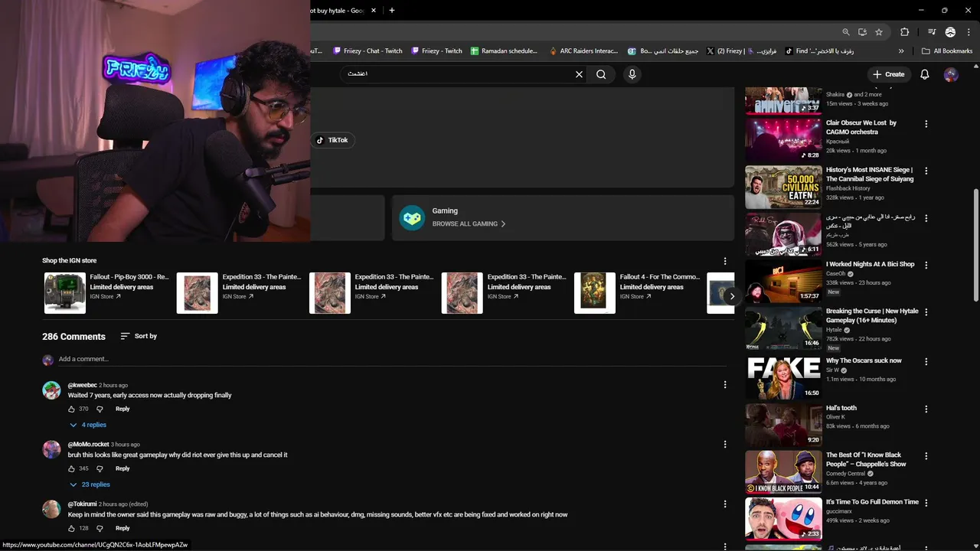Click the install app icon in address bar
Screen dimensions: 980x551
coord(862,32)
